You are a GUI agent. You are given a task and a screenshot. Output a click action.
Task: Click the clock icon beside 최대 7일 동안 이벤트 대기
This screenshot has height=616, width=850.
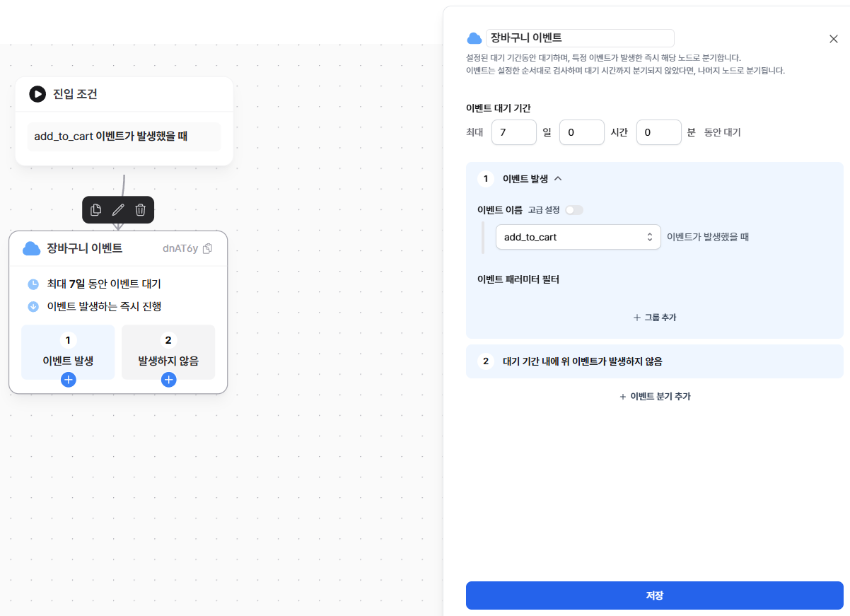33,284
